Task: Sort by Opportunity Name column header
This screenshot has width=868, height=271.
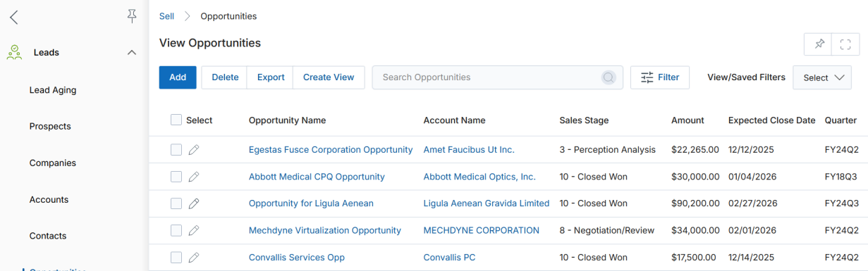Action: (x=288, y=120)
